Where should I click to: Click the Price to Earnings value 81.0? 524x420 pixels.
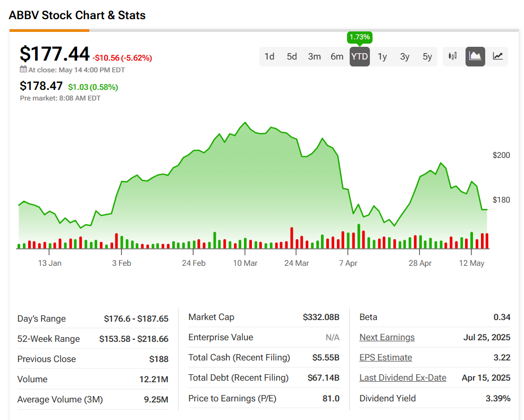pyautogui.click(x=331, y=399)
